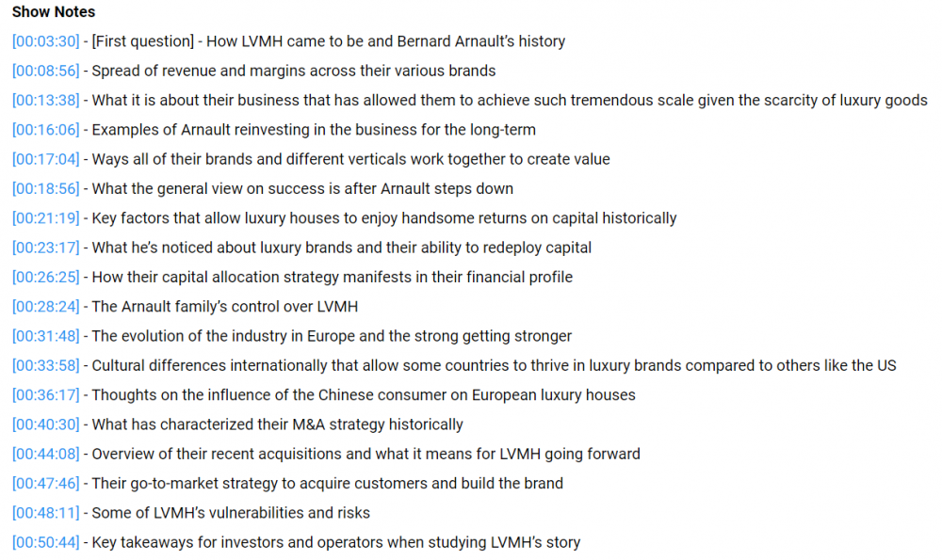Jump to 00:23:17 in the episode

click(45, 248)
